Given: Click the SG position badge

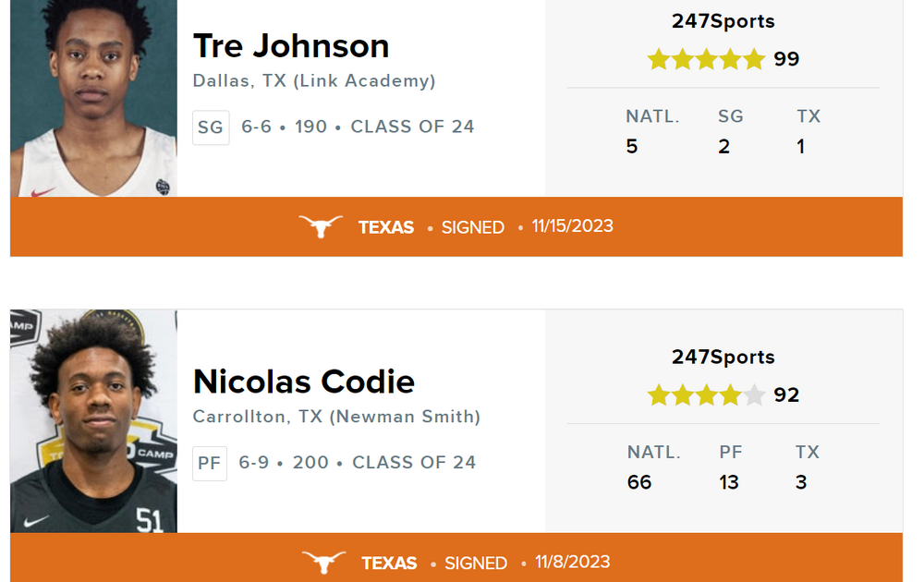Looking at the screenshot, I should (211, 127).
